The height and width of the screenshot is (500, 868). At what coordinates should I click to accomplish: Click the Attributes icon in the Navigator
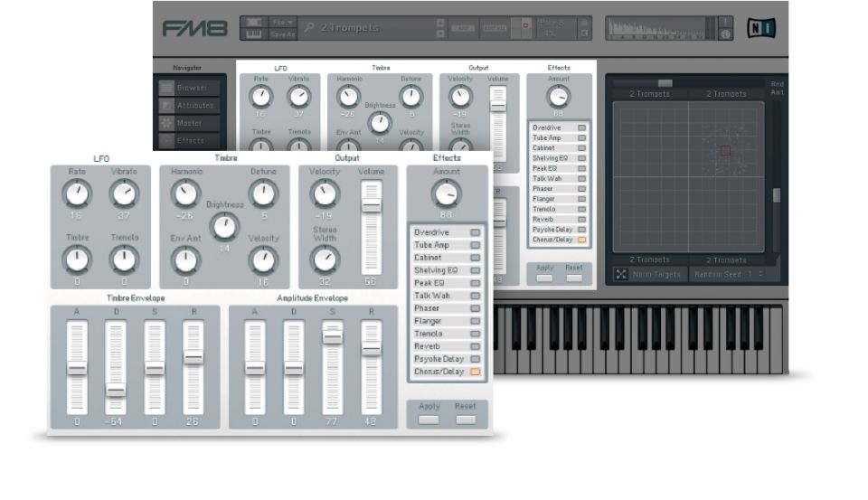(x=166, y=105)
